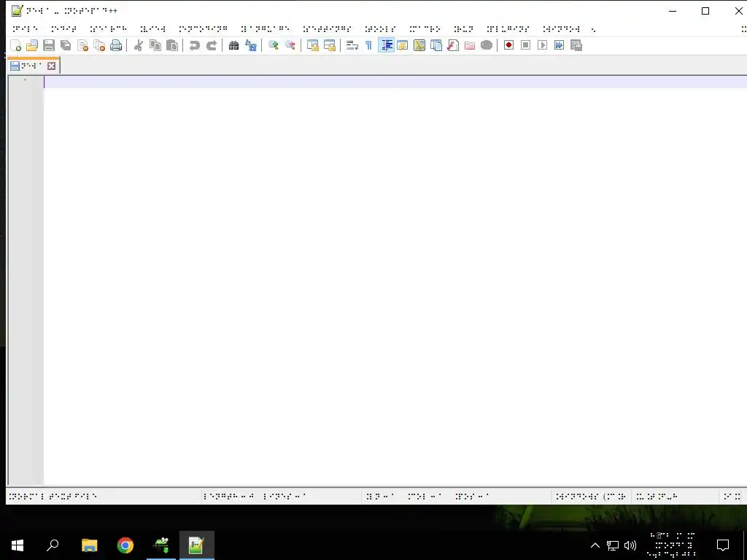Open the File menu in the menu bar
Viewport: 747px width, 560px height.
point(26,29)
